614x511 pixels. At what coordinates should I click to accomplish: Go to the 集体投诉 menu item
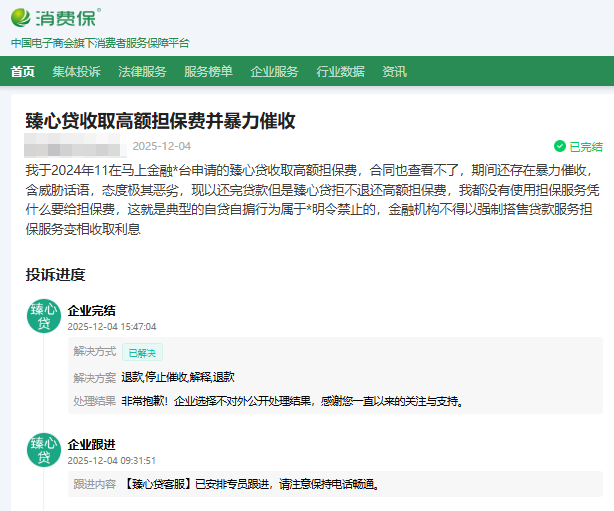click(76, 72)
